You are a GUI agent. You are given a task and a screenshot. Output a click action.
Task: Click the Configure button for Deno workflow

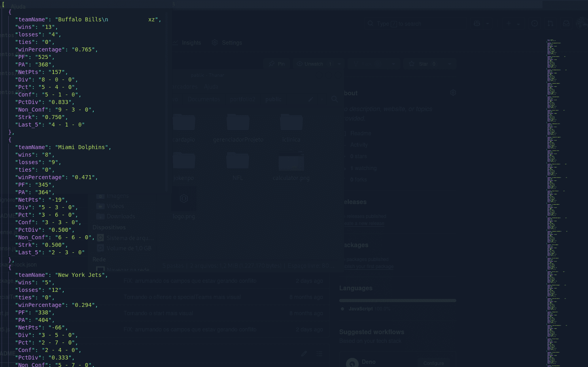tap(434, 363)
